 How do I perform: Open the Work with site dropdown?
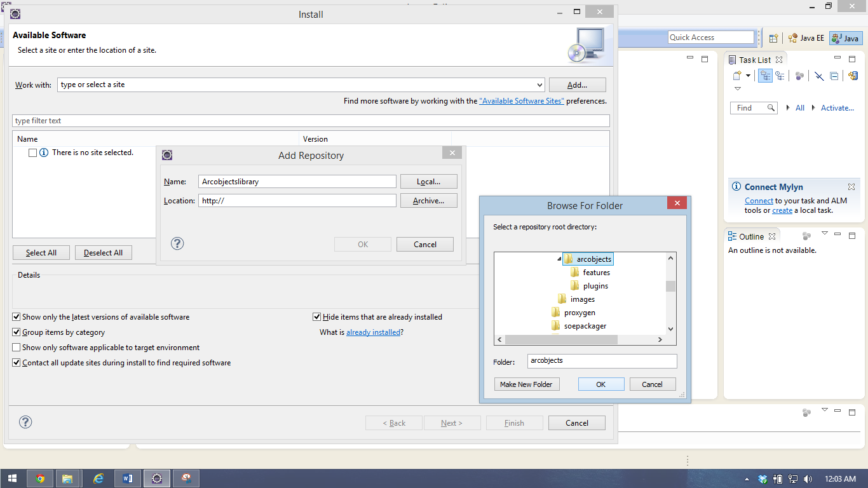539,85
